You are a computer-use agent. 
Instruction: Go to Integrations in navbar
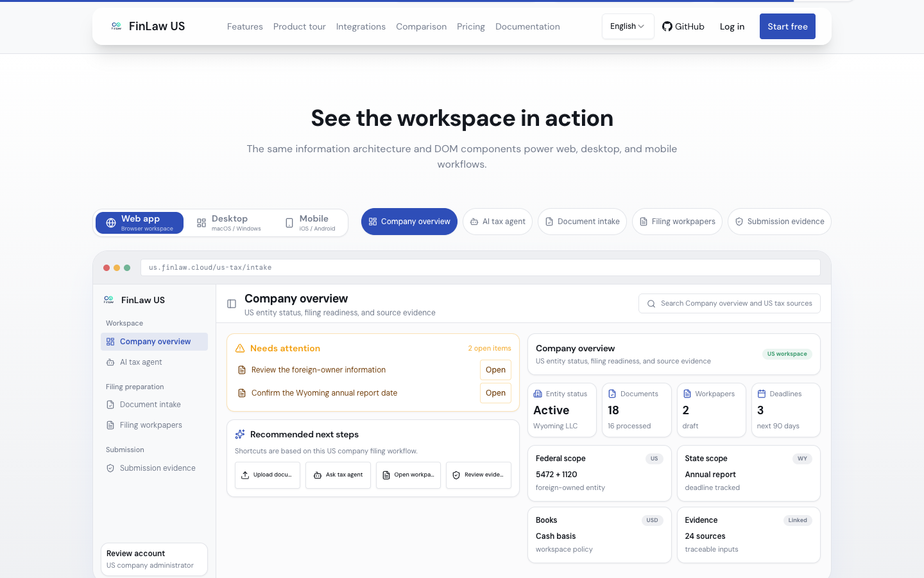pyautogui.click(x=361, y=26)
